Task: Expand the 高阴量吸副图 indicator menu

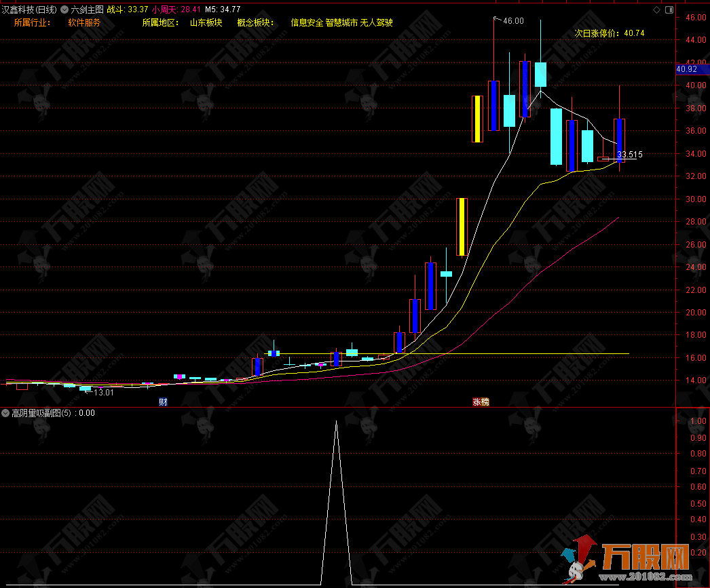Action: [5, 413]
